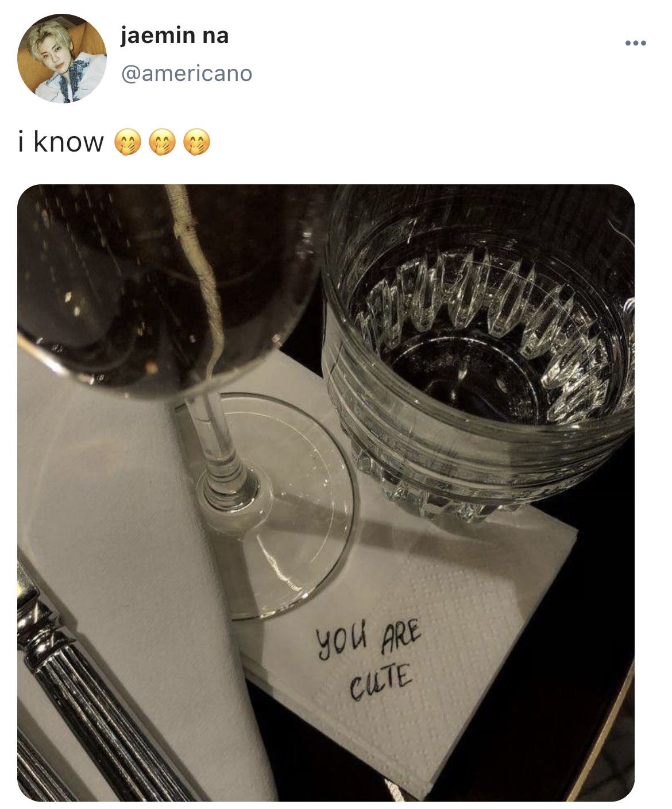This screenshot has width=672, height=809.
Task: Click the first hand-over-mouth emoji
Action: 128,142
